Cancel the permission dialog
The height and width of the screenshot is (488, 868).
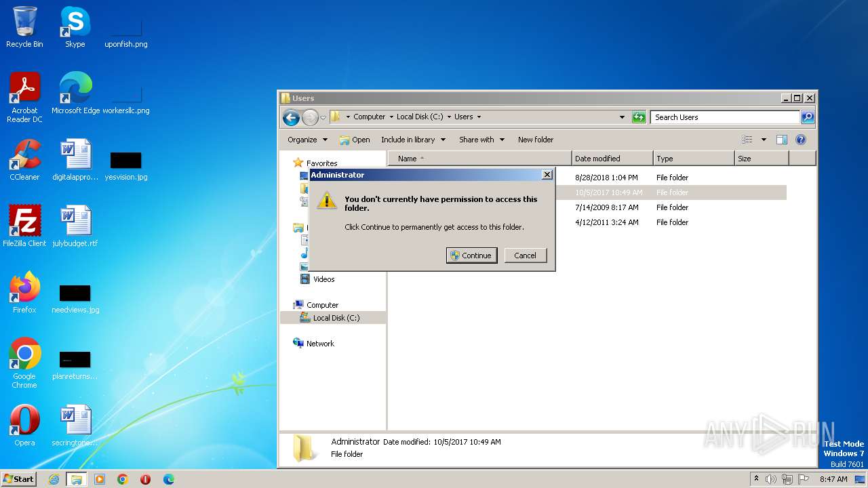click(x=526, y=256)
